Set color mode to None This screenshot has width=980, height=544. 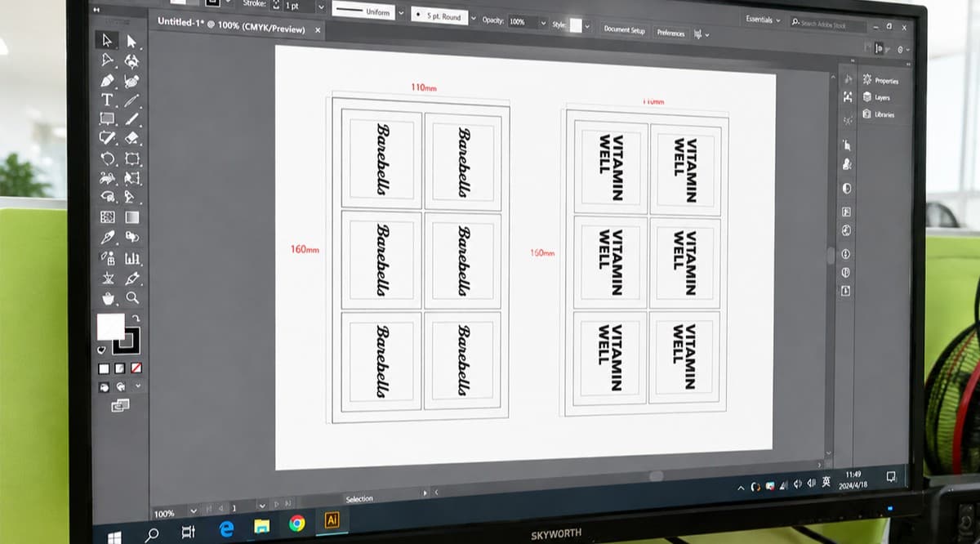(x=136, y=368)
